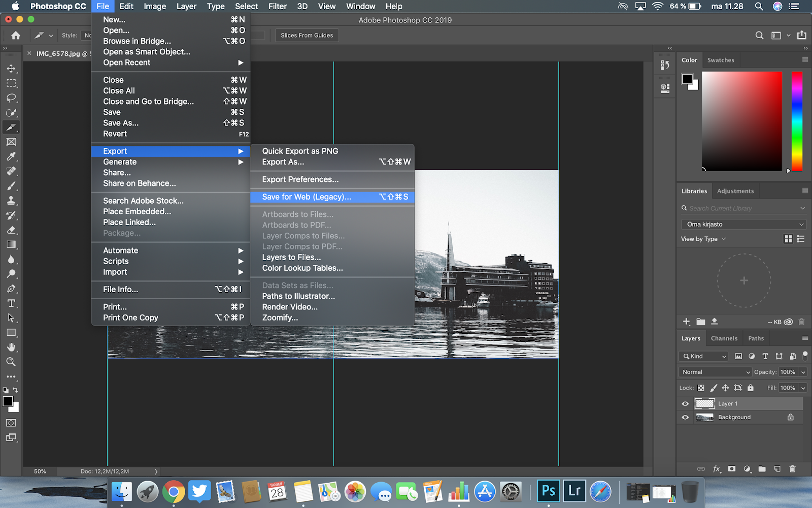Toggle lock position
The height and width of the screenshot is (508, 812).
725,388
